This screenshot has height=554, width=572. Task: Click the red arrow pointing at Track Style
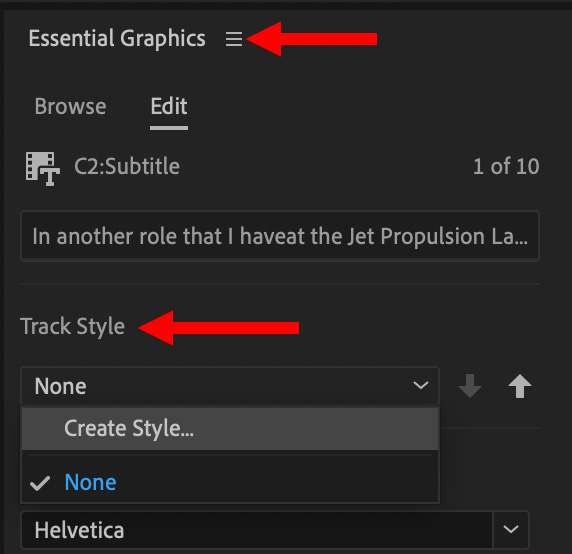219,328
